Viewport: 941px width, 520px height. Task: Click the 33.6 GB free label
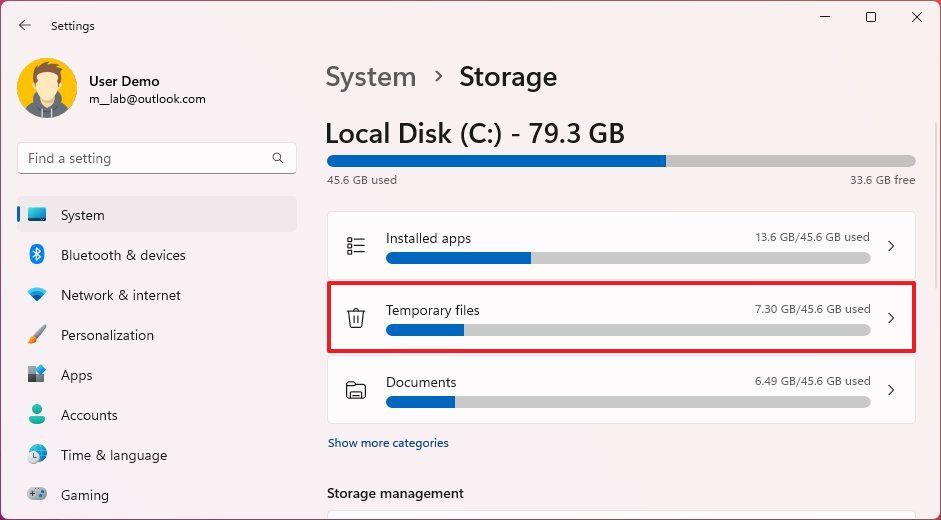point(882,180)
